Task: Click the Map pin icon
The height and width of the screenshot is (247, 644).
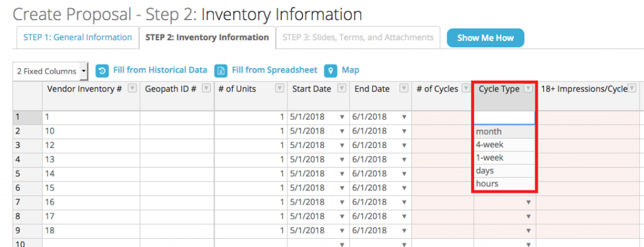Action: tap(331, 71)
